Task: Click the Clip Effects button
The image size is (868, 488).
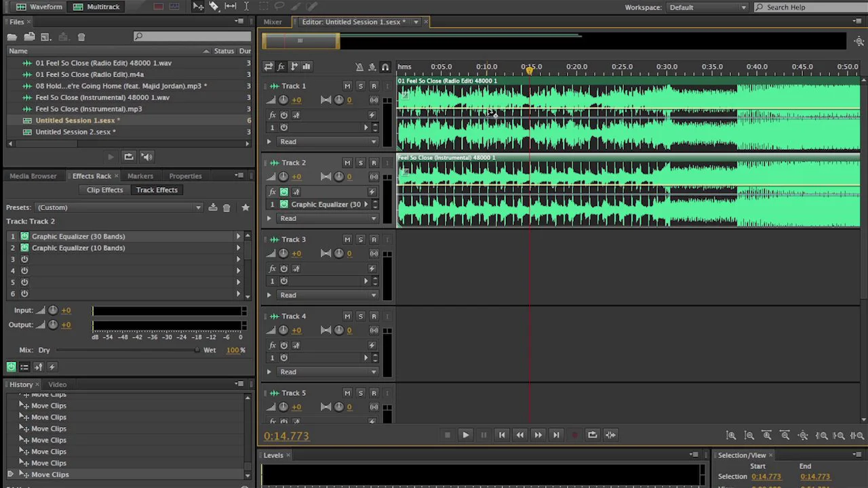Action: (x=104, y=190)
